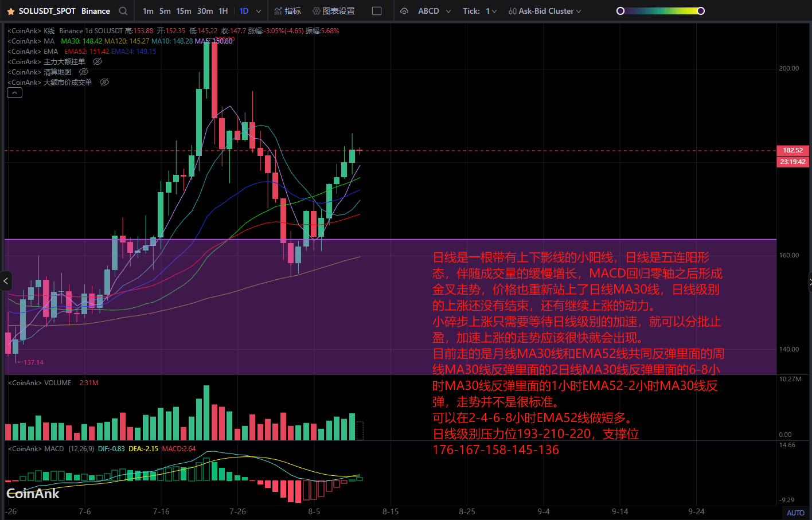The height and width of the screenshot is (520, 812).
Task: Open the symbol search magnifier
Action: coord(123,11)
